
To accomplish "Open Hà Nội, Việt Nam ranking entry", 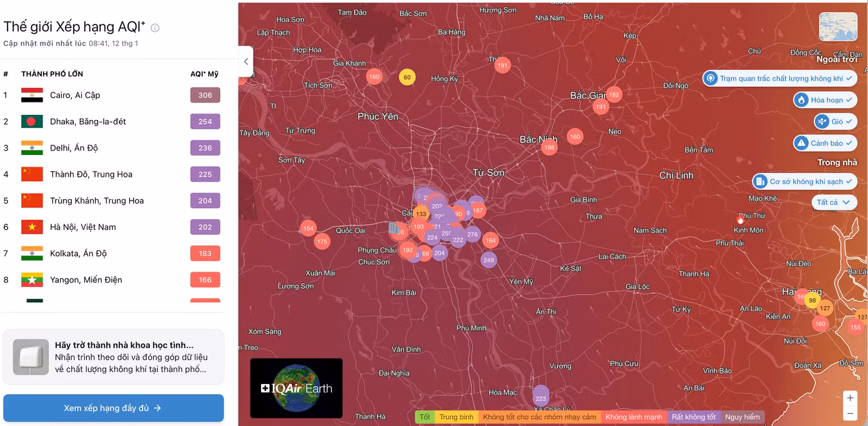I will tap(112, 227).
